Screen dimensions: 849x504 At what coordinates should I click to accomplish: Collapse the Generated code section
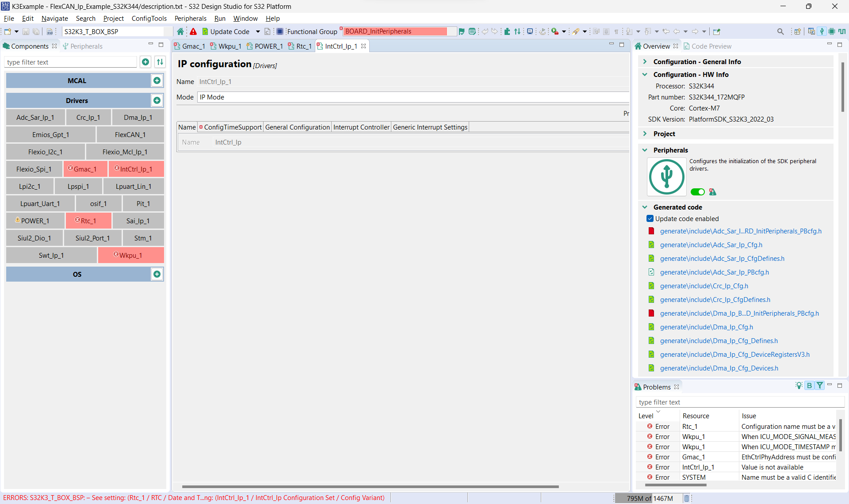645,207
